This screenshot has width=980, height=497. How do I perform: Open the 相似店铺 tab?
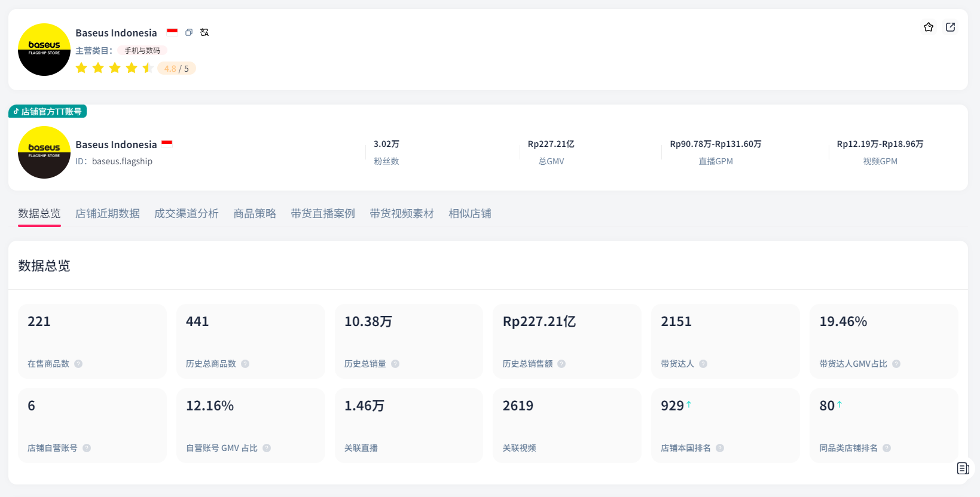(x=470, y=214)
